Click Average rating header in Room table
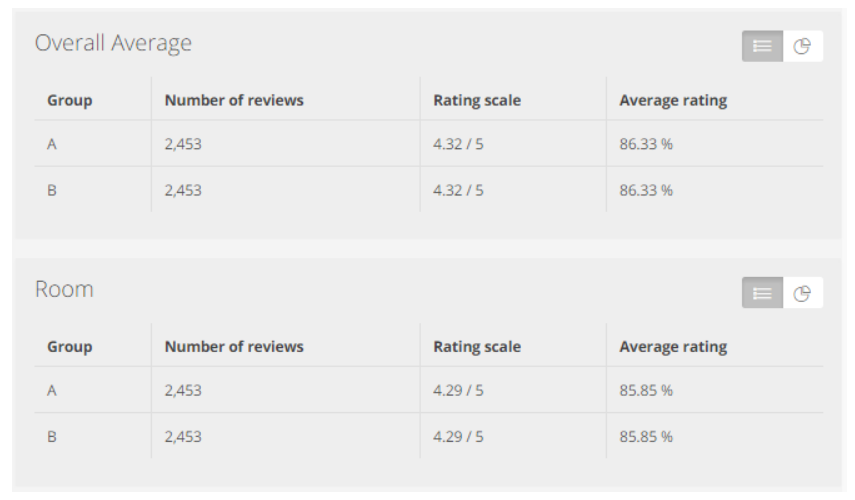The image size is (855, 500). [x=673, y=347]
